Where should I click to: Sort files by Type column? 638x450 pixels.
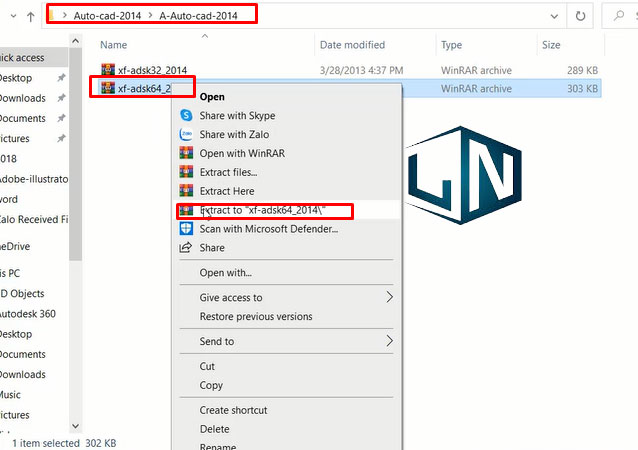pos(451,45)
